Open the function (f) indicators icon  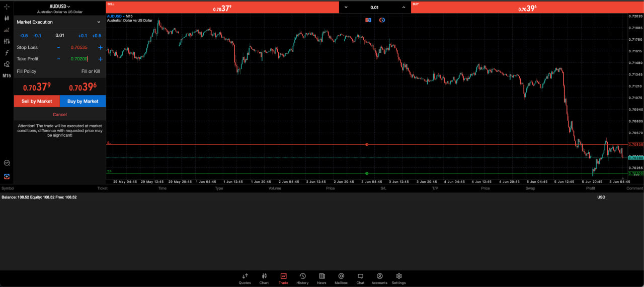tap(7, 53)
